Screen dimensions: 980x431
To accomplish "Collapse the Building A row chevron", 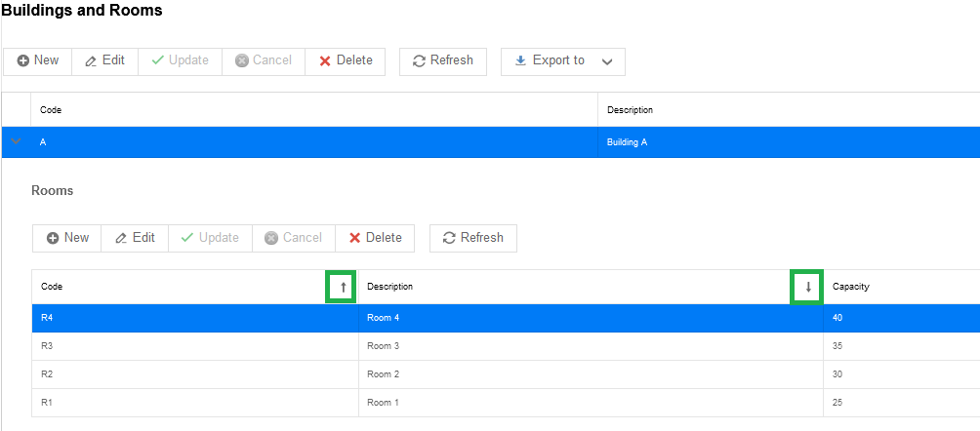I will pos(17,141).
